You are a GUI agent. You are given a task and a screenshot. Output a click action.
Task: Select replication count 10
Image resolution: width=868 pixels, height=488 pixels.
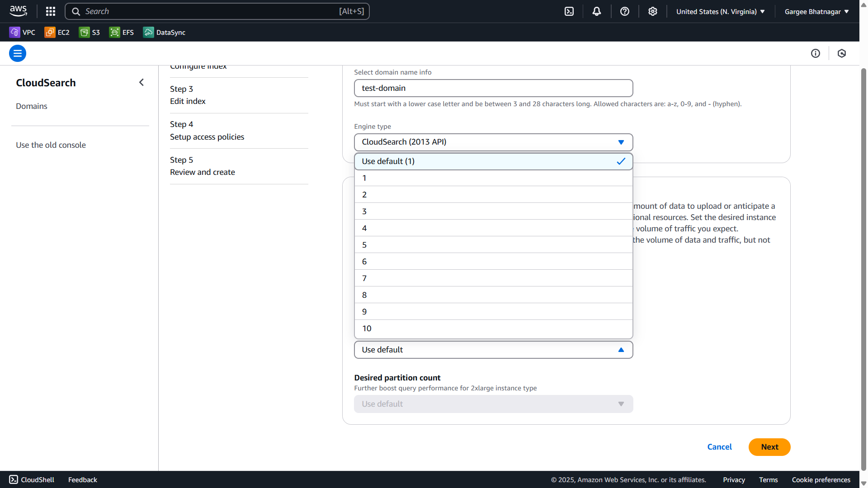tap(493, 328)
